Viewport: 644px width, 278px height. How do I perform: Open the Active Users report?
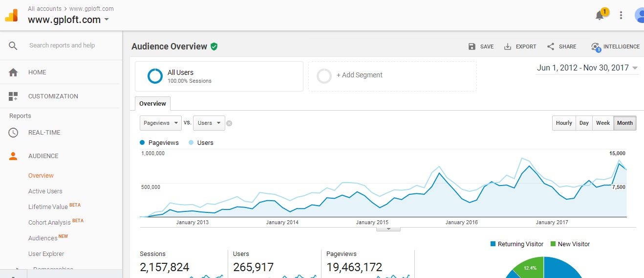coord(45,191)
